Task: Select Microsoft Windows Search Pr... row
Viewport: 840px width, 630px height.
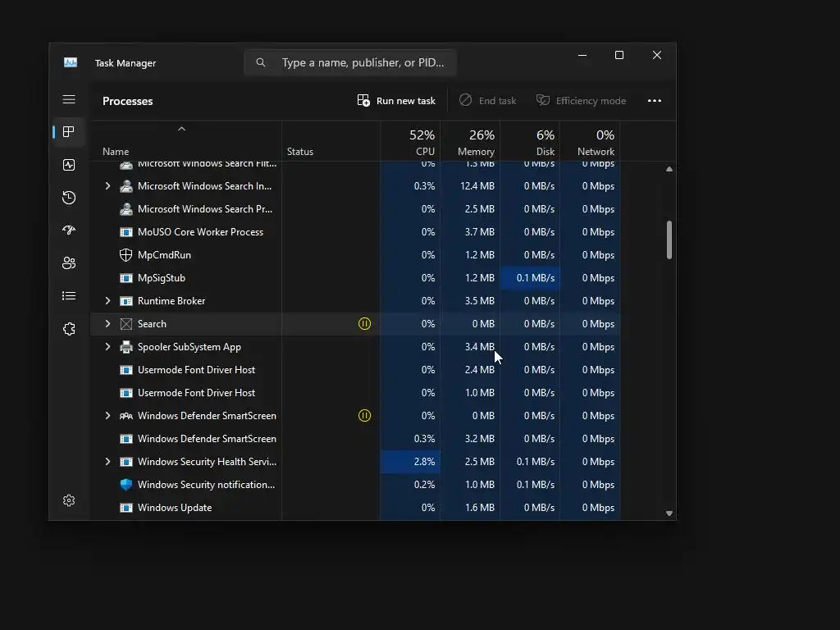Action: [x=355, y=209]
